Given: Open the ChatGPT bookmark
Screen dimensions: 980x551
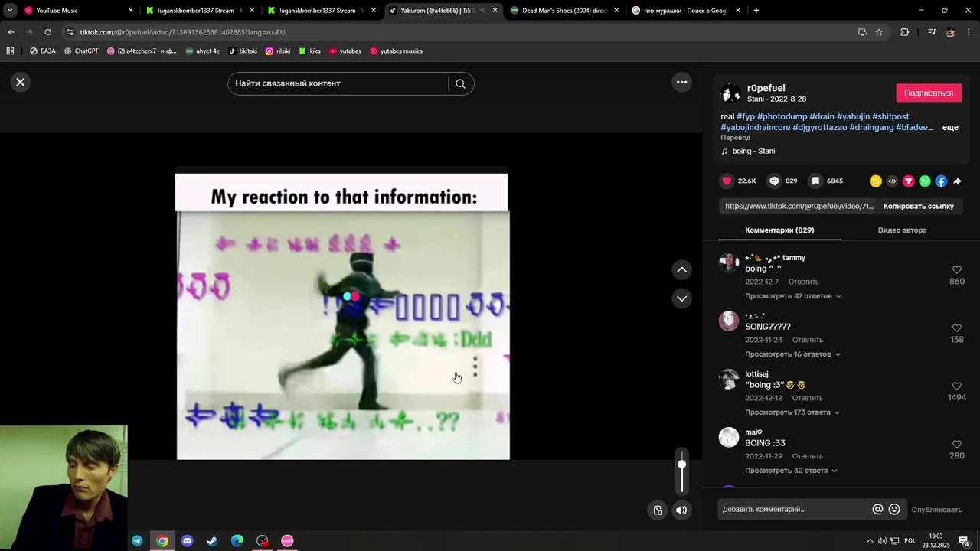Looking at the screenshot, I should tap(81, 51).
